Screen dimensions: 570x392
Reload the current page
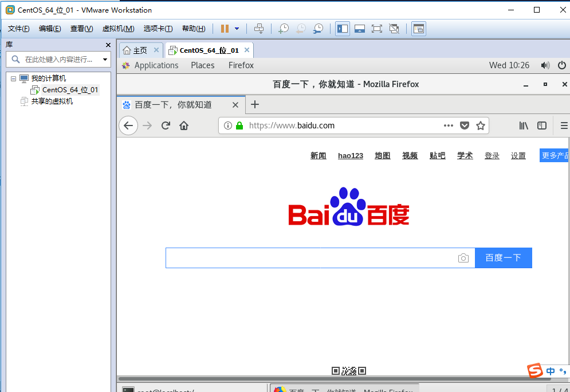(166, 126)
